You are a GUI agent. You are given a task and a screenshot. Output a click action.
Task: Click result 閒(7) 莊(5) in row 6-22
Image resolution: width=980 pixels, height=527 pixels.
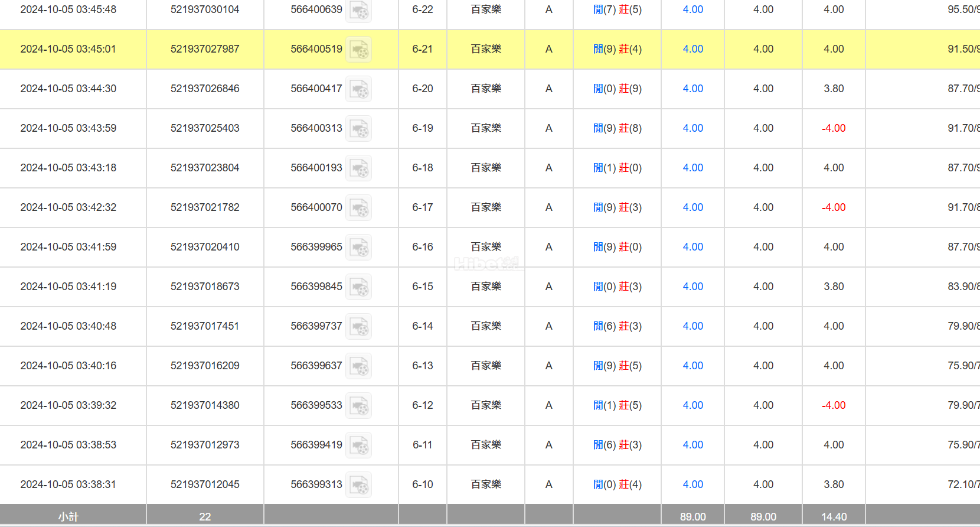pyautogui.click(x=618, y=9)
